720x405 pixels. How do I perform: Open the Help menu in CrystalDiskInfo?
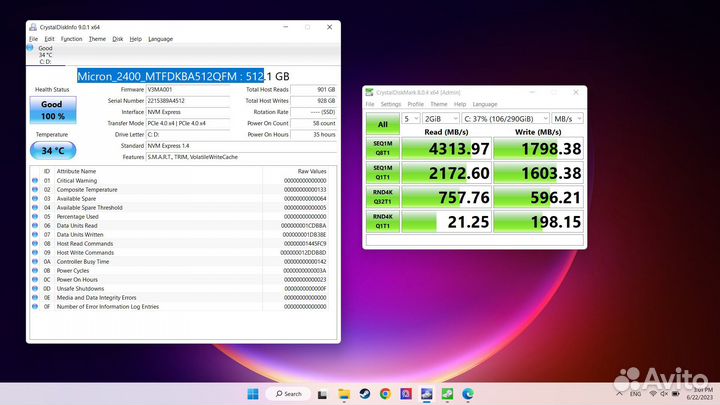tap(135, 39)
